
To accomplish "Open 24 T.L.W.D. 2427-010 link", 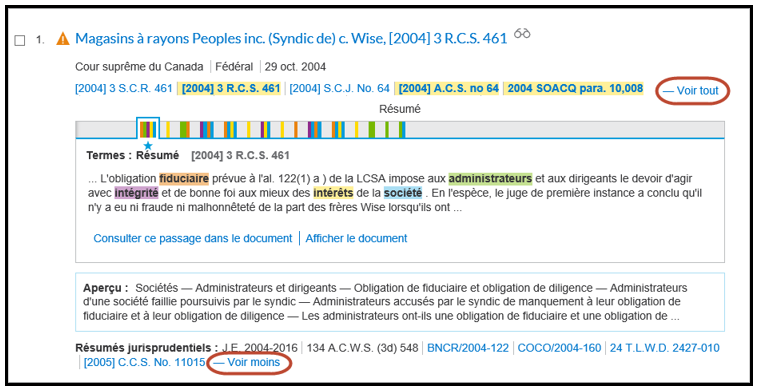I will pyautogui.click(x=665, y=348).
